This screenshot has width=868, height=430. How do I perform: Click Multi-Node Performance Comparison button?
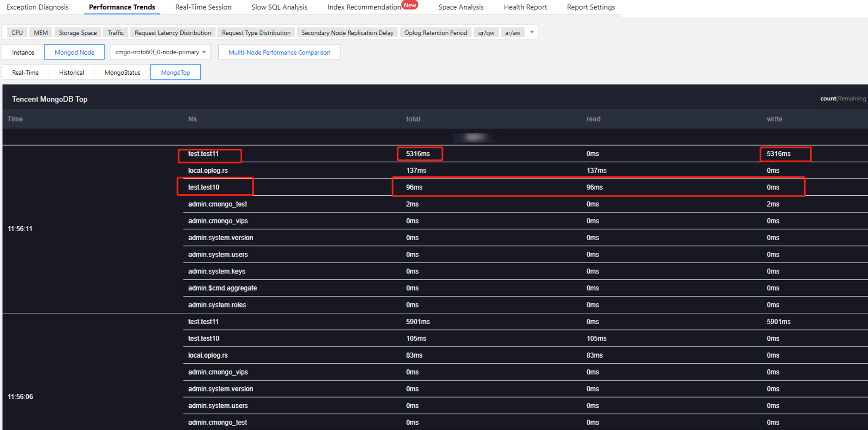pyautogui.click(x=279, y=52)
